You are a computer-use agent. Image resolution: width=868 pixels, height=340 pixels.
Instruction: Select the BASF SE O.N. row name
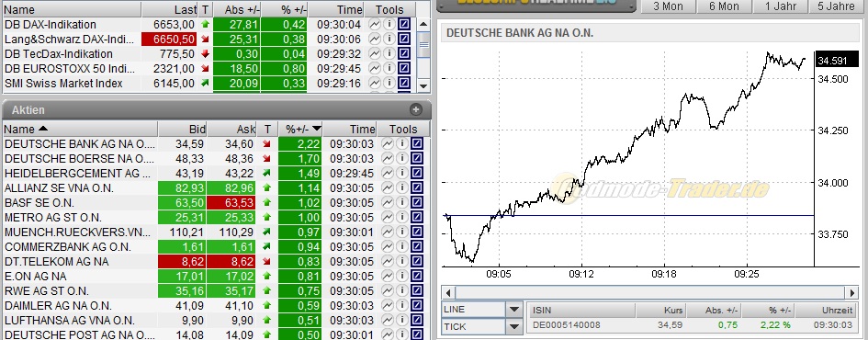pyautogui.click(x=39, y=203)
